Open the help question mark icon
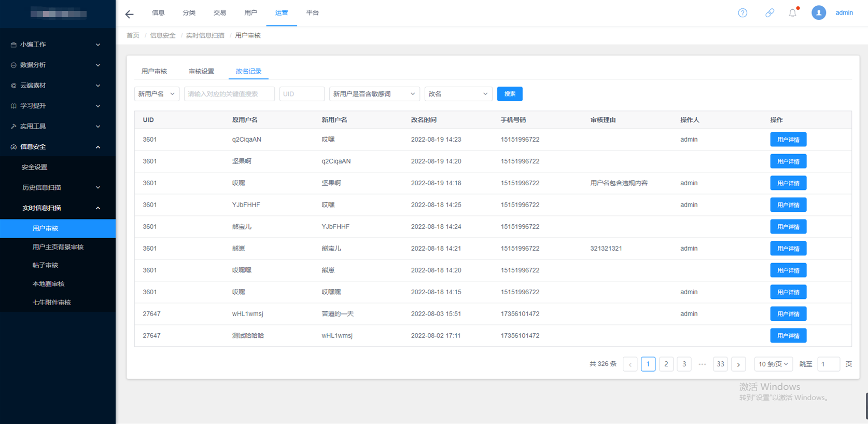Screen dimensions: 868x424 [x=743, y=13]
